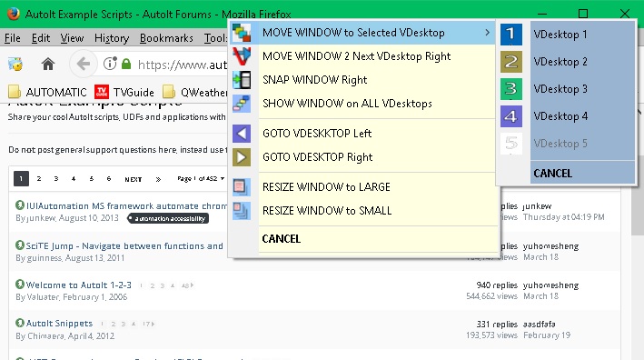Click the SHOW WINDOW on ALL VDesktops icon
The image size is (644, 360).
pos(242,104)
